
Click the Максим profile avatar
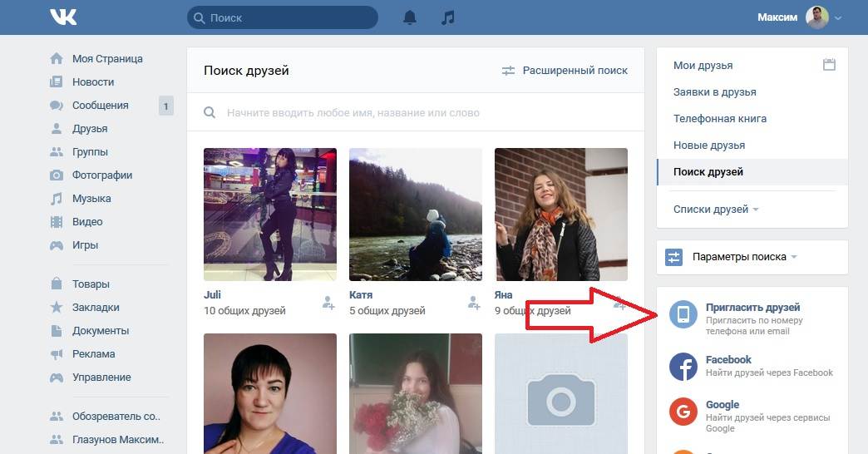[817, 17]
